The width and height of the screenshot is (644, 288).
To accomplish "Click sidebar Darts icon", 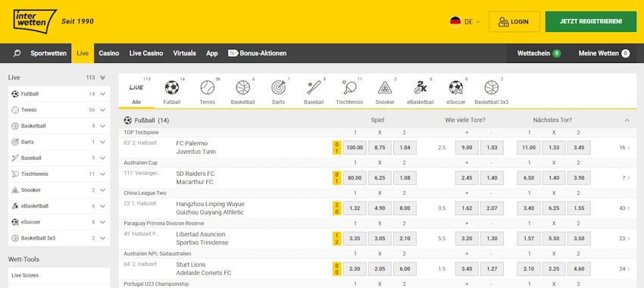I will point(15,142).
